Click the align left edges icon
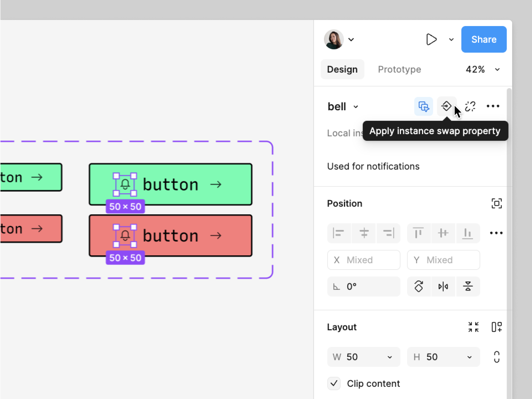Image resolution: width=532 pixels, height=399 pixels. (x=339, y=233)
